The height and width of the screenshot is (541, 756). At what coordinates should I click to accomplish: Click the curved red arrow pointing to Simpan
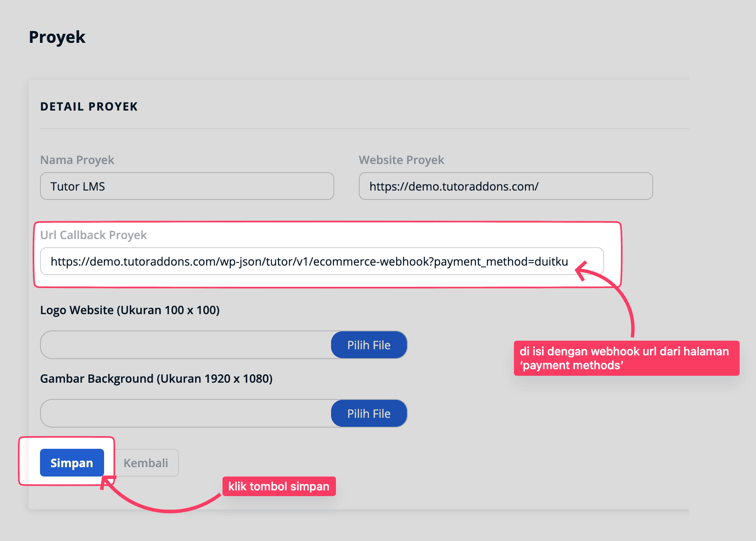click(163, 508)
